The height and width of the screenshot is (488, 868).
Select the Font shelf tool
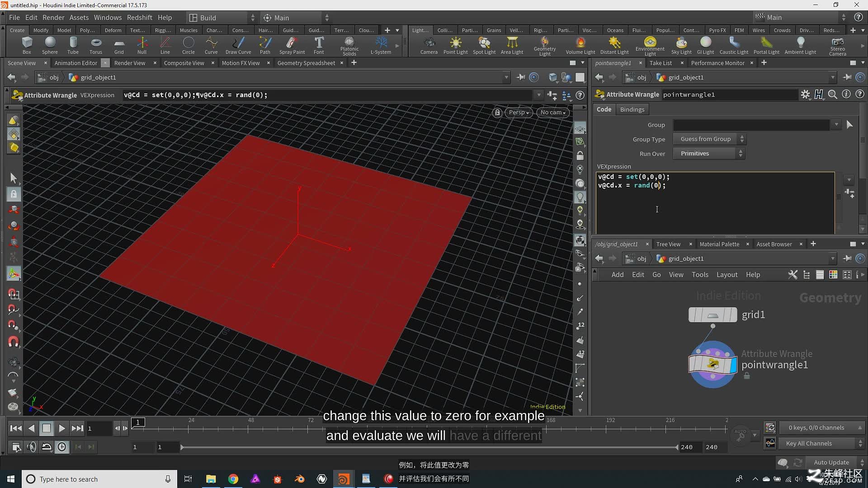pyautogui.click(x=319, y=46)
